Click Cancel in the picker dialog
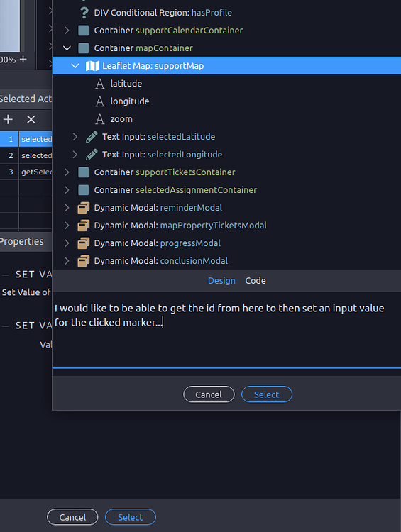 (209, 394)
